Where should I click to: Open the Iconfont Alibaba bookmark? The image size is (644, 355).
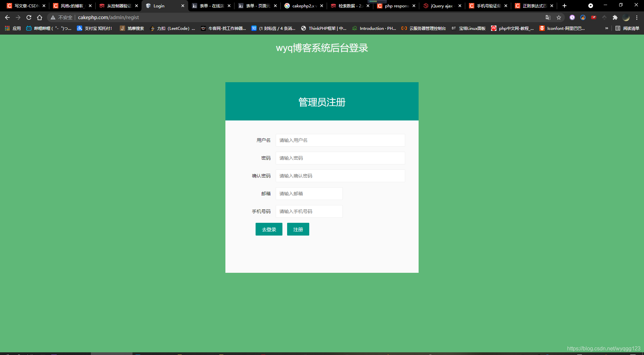tap(562, 29)
